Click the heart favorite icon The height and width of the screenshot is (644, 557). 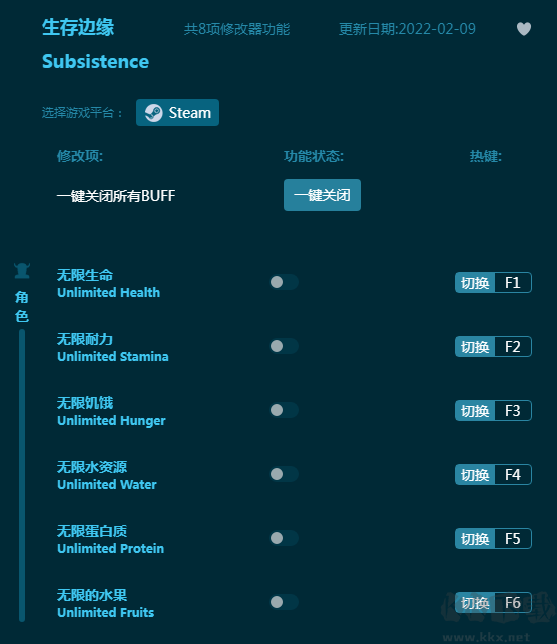[x=524, y=29]
